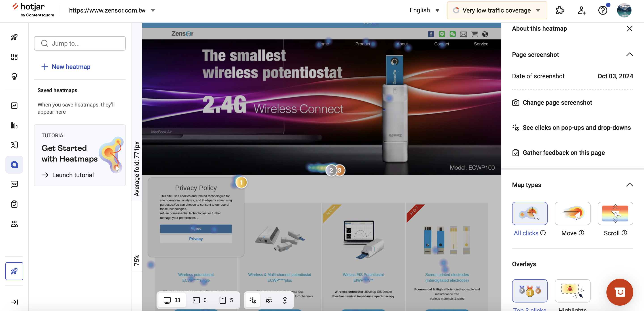Open the integrations puzzle-piece icon

click(560, 10)
